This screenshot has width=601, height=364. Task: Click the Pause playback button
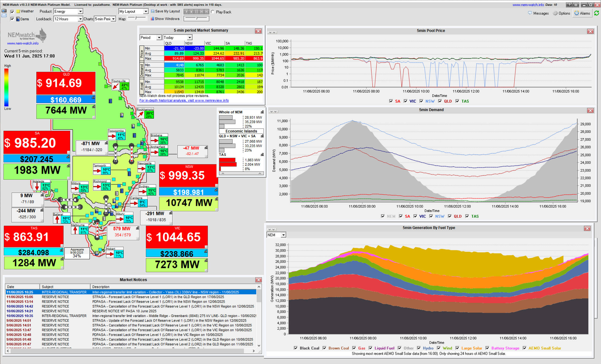pyautogui.click(x=196, y=11)
